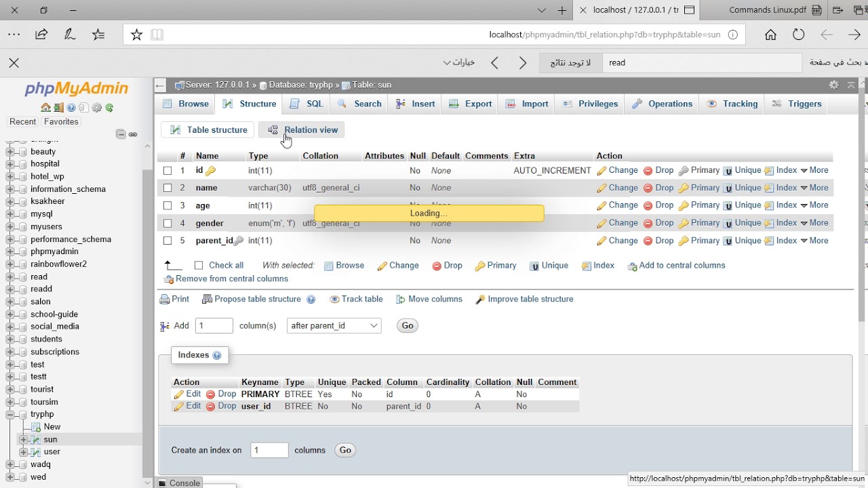Select checkbox for parent_id column row

(x=167, y=241)
